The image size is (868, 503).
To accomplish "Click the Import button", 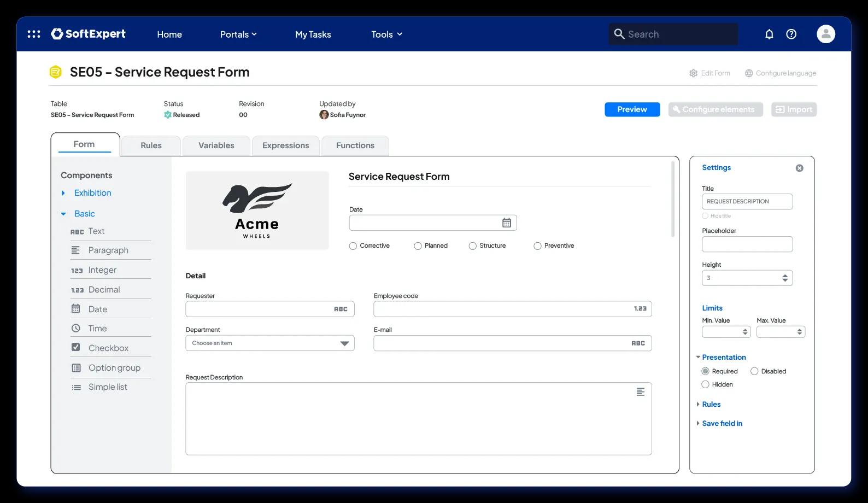I will 794,109.
